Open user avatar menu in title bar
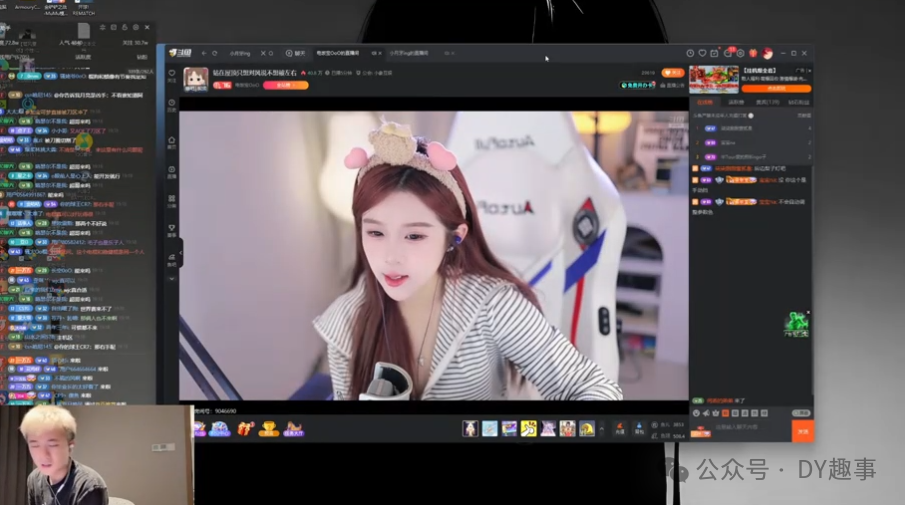905x505 pixels. [767, 53]
